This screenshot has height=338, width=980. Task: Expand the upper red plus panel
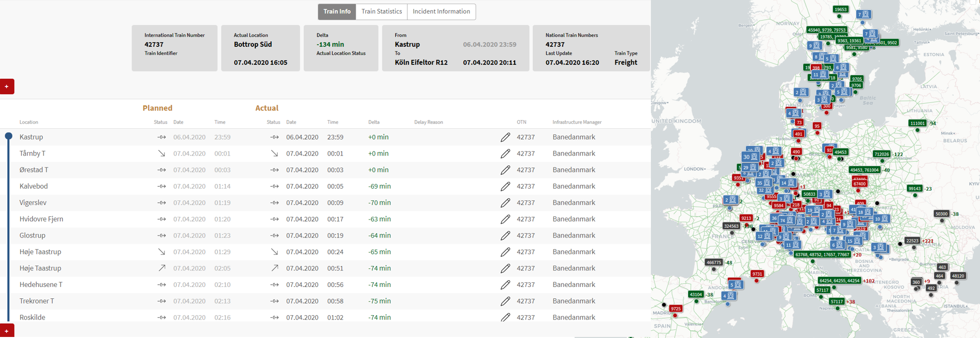tap(7, 87)
